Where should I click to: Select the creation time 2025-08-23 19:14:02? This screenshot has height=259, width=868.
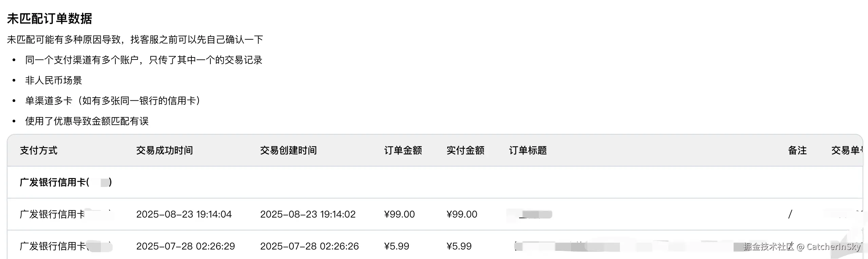point(308,214)
